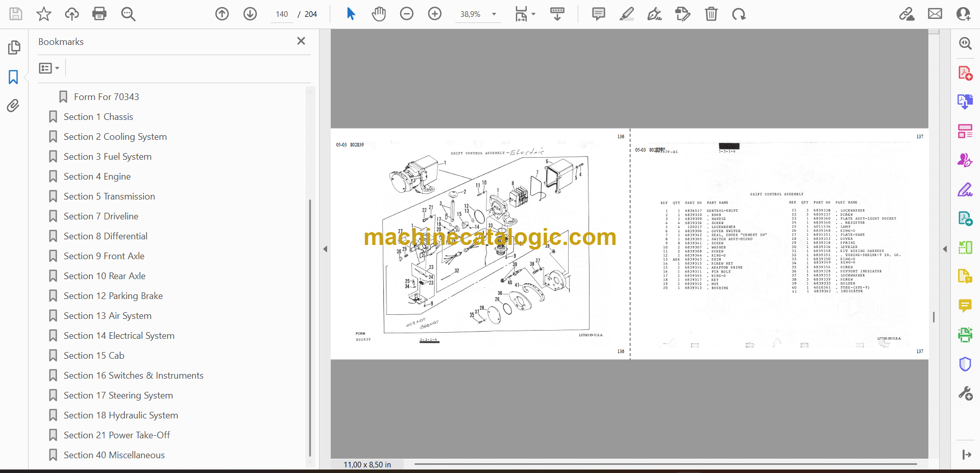This screenshot has width=980, height=473.
Task: Open Section 16 Switches & Instruments bookmark
Action: (133, 376)
